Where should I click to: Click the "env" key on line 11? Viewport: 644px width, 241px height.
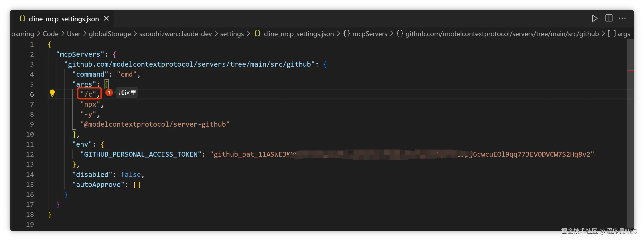pyautogui.click(x=82, y=144)
